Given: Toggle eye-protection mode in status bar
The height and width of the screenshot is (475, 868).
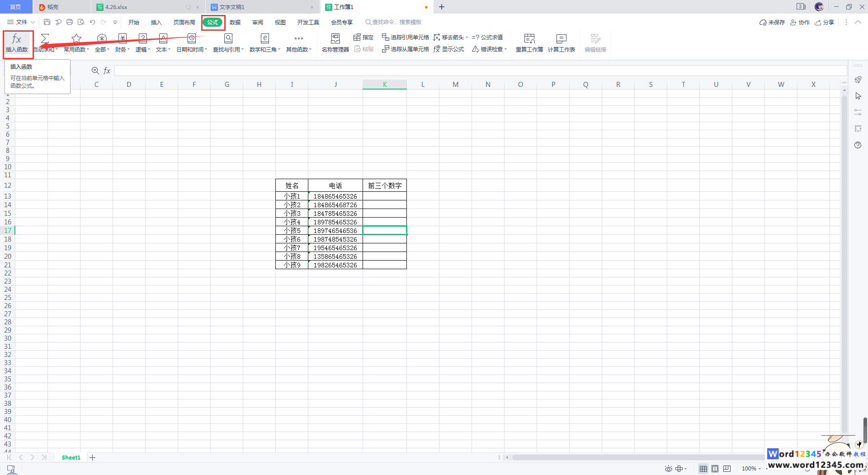Looking at the screenshot, I should (x=668, y=469).
